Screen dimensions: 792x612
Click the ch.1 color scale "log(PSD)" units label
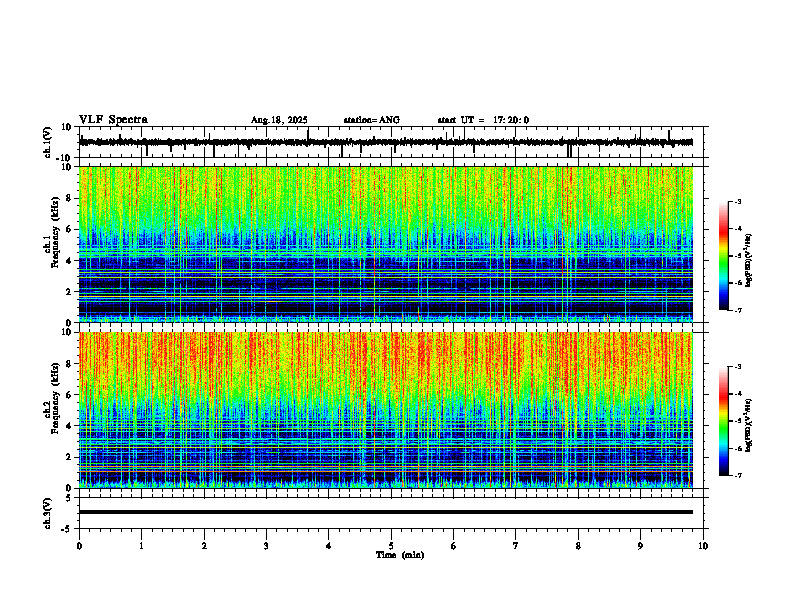click(749, 260)
